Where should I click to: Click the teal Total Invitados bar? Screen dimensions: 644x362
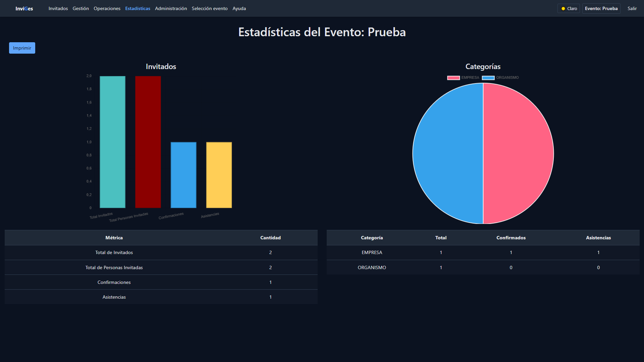(112, 142)
